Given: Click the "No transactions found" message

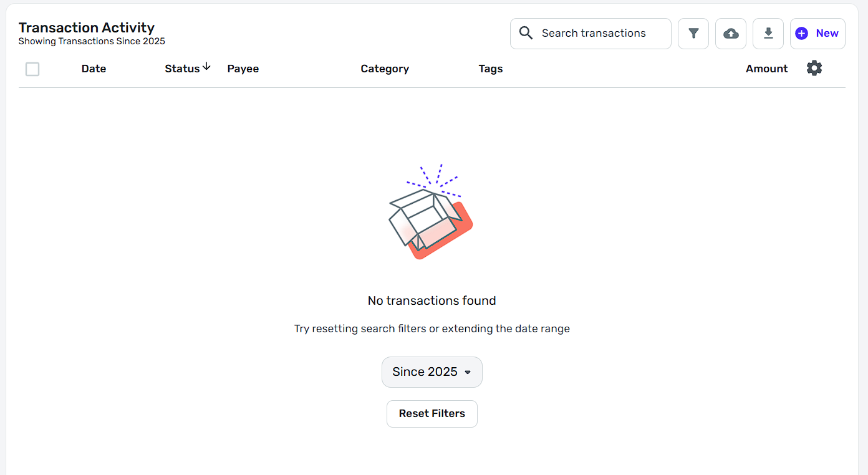Looking at the screenshot, I should click(432, 300).
